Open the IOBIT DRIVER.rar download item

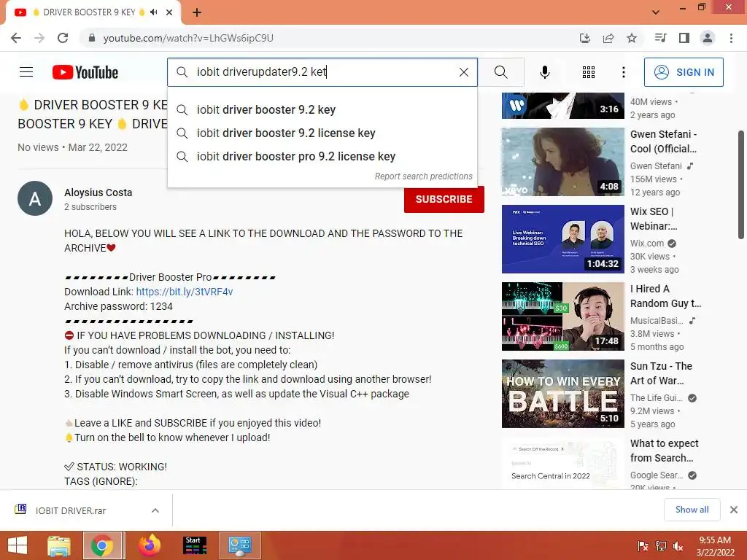[x=71, y=510]
